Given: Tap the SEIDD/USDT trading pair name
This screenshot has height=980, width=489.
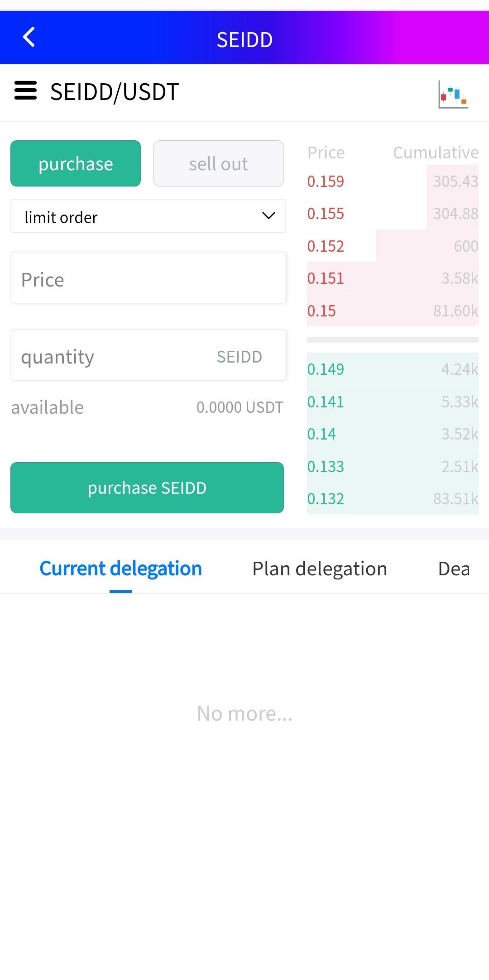Looking at the screenshot, I should [115, 92].
